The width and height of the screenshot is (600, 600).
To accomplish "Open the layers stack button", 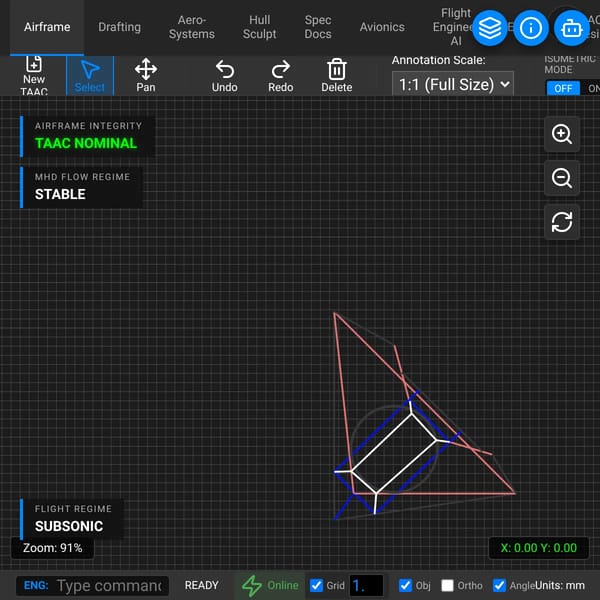I will click(x=490, y=28).
